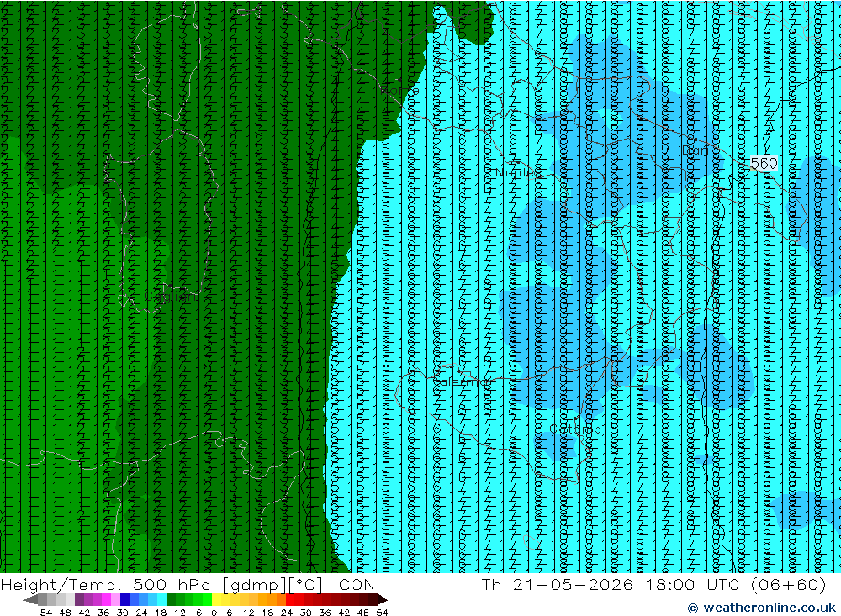Click the -54 legend value
The image size is (841, 616).
tap(42, 613)
